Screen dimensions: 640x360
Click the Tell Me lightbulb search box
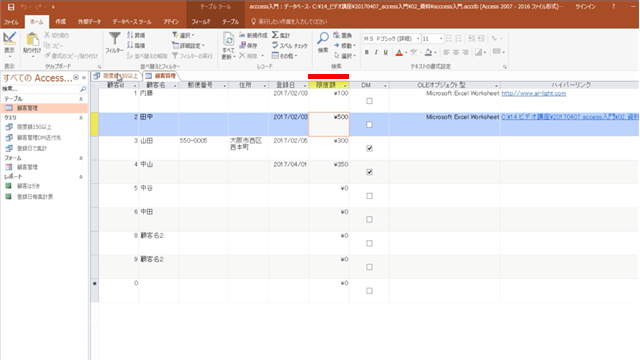(289, 21)
